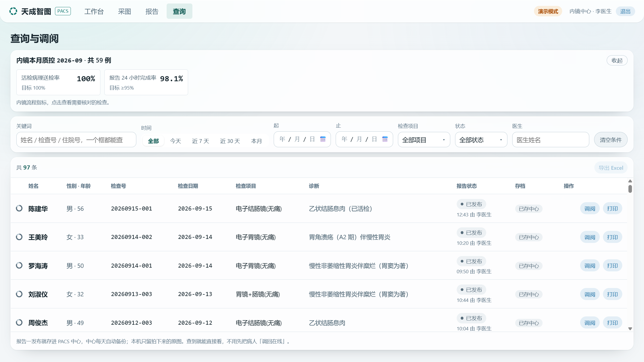Click the 已存中心 badge for 周俊杰
644x362 pixels.
click(x=529, y=323)
